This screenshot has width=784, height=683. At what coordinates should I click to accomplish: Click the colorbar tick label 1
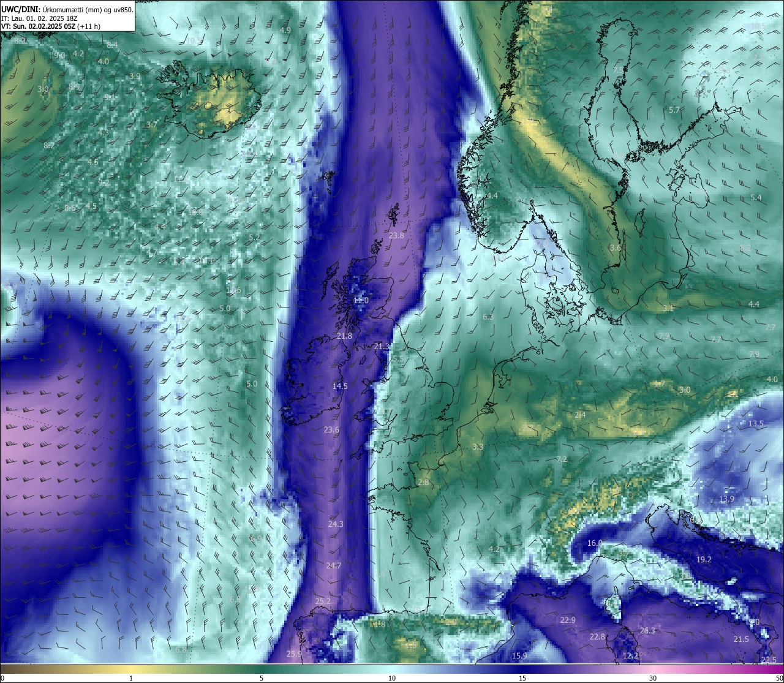click(x=131, y=678)
